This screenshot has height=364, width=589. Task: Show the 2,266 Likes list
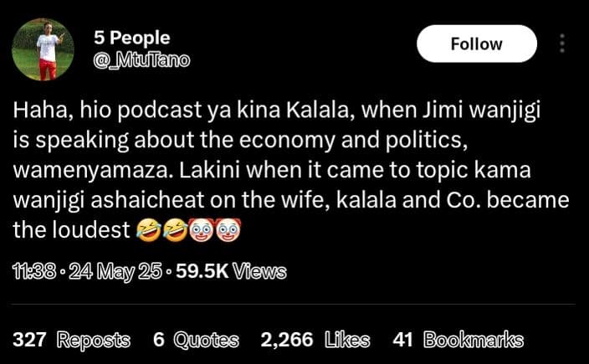(x=315, y=340)
